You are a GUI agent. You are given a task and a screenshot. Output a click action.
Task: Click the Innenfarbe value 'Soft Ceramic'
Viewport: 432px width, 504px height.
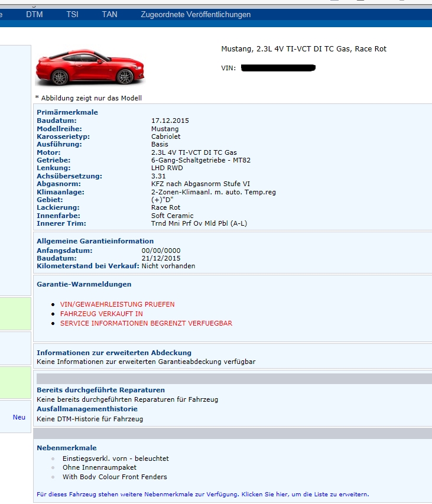[173, 216]
